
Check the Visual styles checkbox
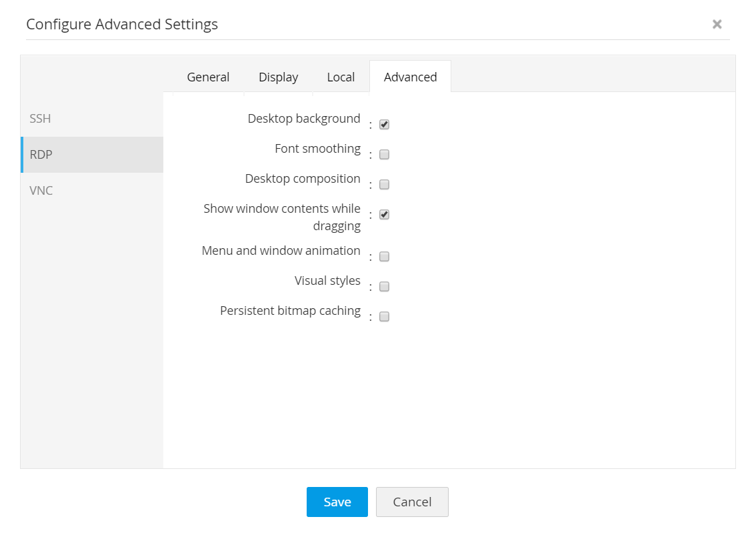click(x=384, y=286)
